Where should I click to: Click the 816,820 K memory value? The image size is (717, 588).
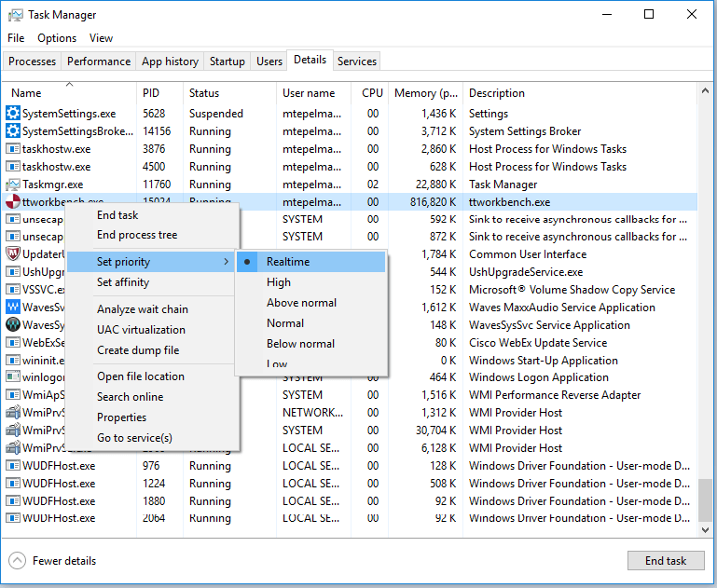coord(433,202)
